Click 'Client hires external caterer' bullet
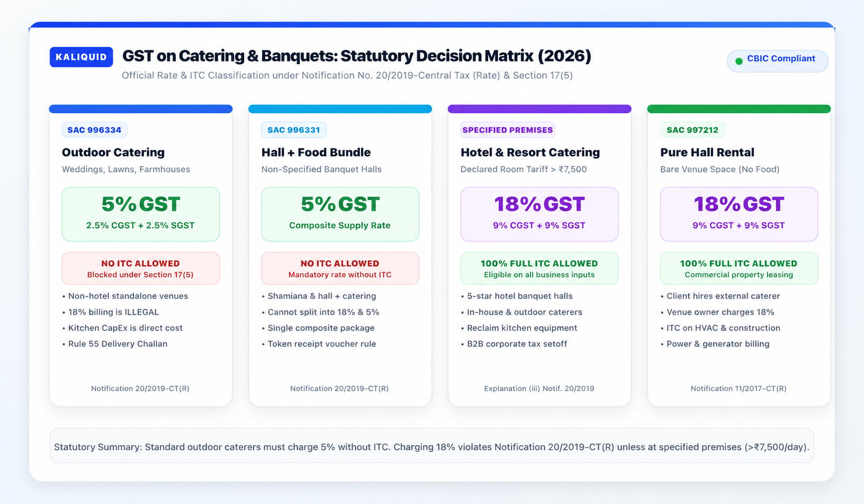The height and width of the screenshot is (504, 864). (x=720, y=296)
